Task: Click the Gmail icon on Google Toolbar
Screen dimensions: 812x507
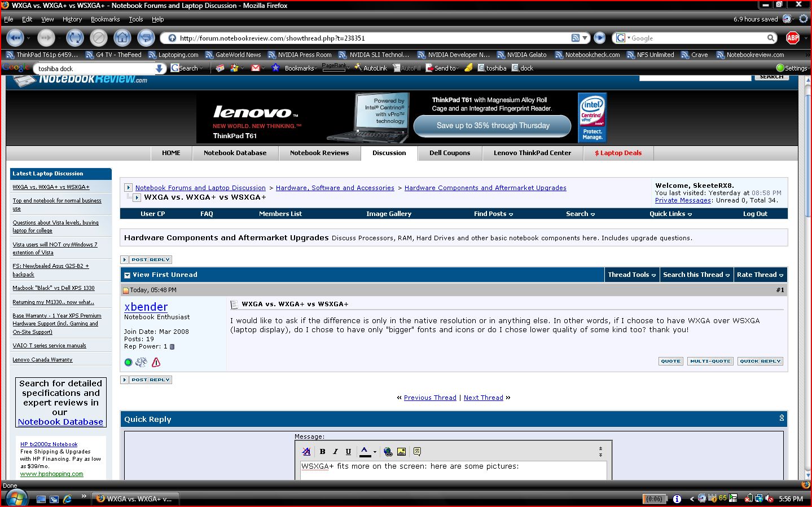Action: coord(256,68)
